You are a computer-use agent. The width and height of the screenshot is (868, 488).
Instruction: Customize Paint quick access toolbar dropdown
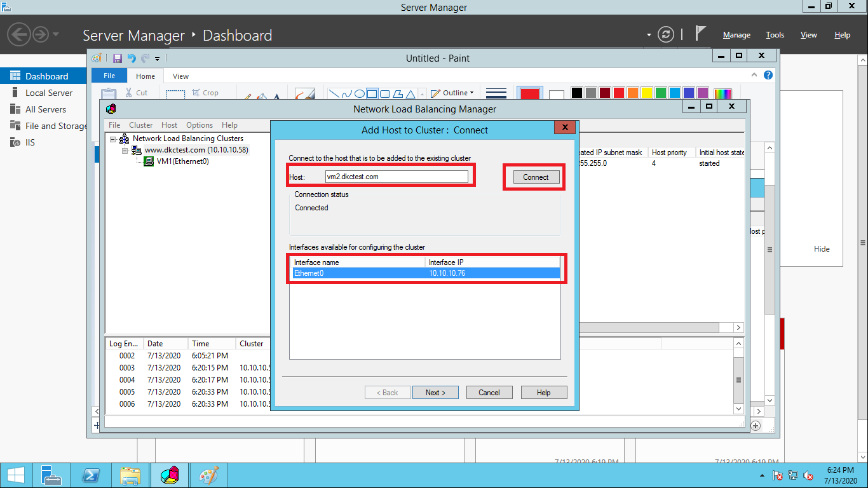pyautogui.click(x=157, y=59)
